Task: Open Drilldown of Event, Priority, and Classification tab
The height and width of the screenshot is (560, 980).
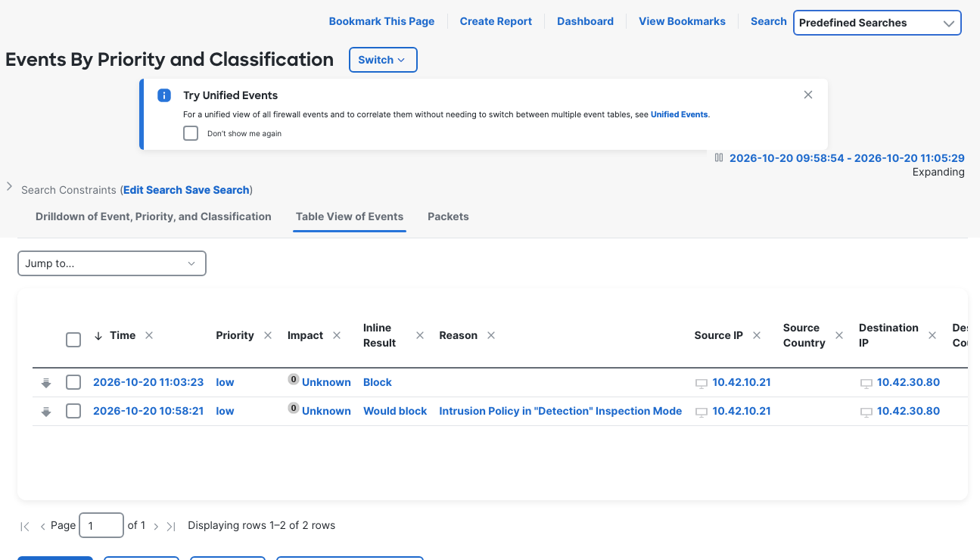Action: (154, 216)
